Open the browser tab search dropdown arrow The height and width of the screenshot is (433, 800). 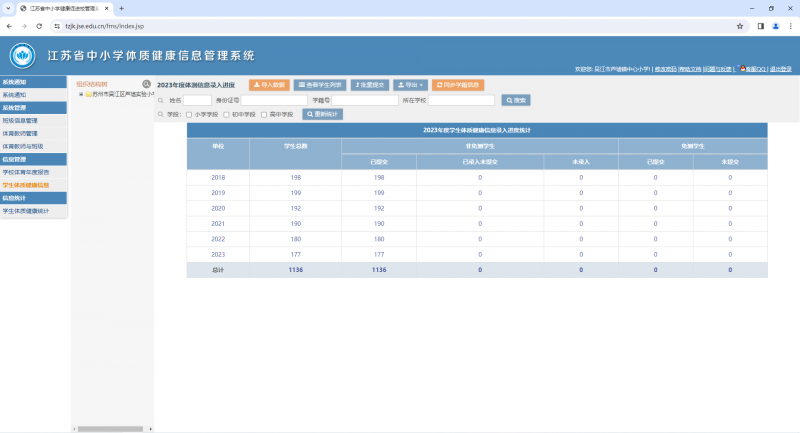[x=9, y=8]
